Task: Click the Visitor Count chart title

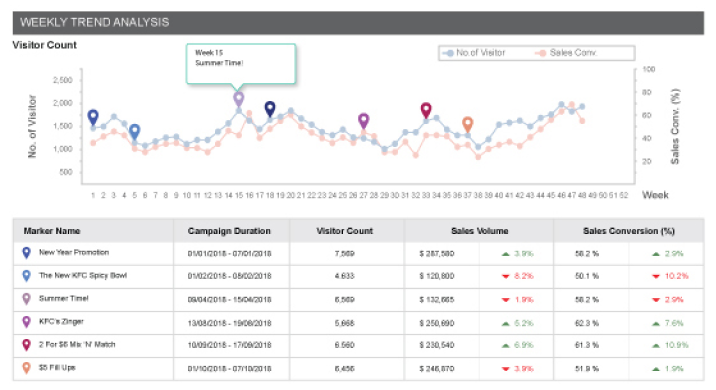Action: pos(45,45)
